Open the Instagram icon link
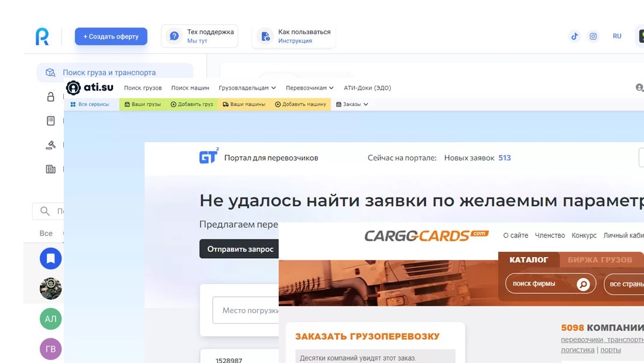Viewport: 644px width, 363px height. coord(593,36)
